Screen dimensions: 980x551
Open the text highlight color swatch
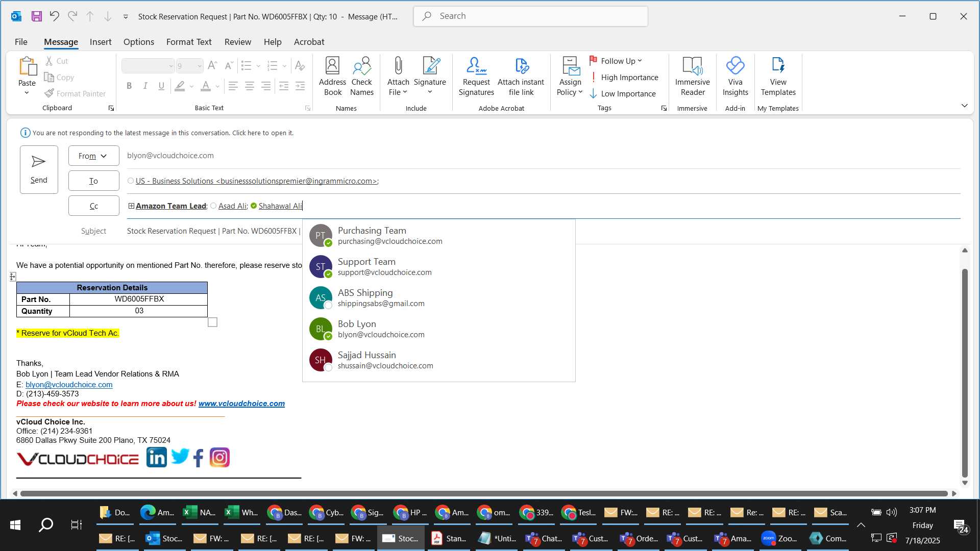coord(180,86)
